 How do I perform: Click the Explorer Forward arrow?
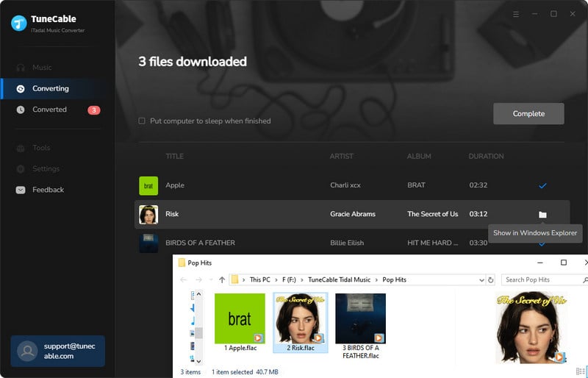(198, 279)
